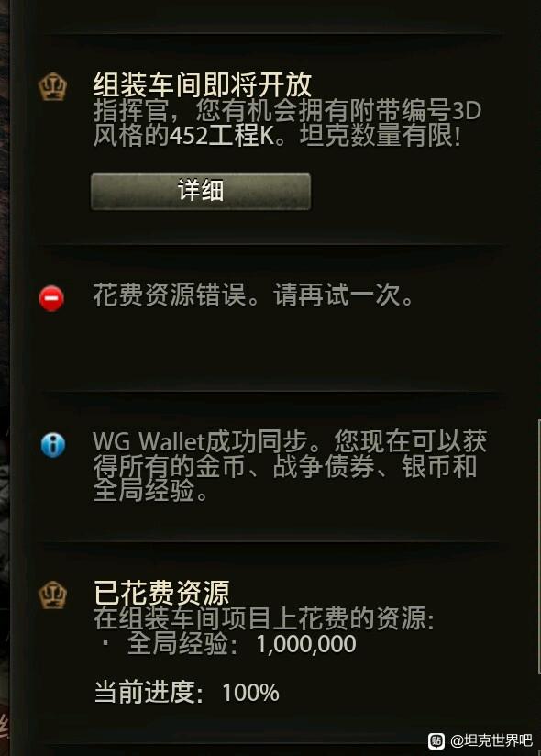
Task: Open the @坦克世界吧 watermark link
Action: [x=491, y=740]
